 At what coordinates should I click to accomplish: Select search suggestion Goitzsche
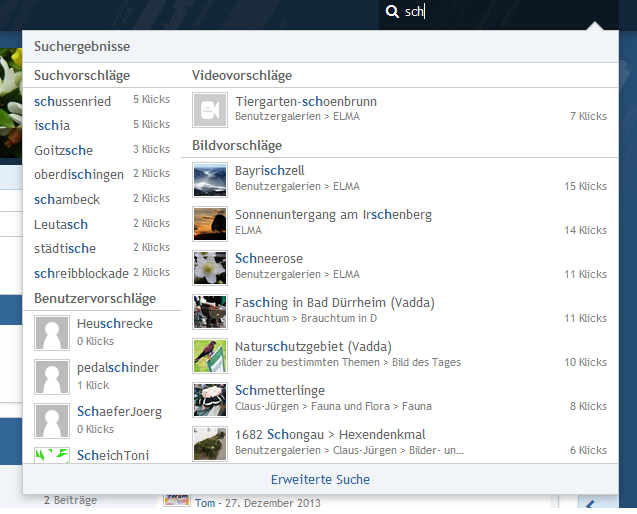point(63,150)
